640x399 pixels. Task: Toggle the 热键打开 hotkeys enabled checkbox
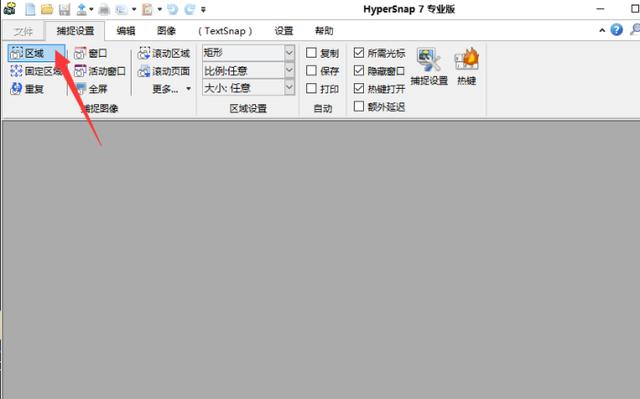coord(359,88)
